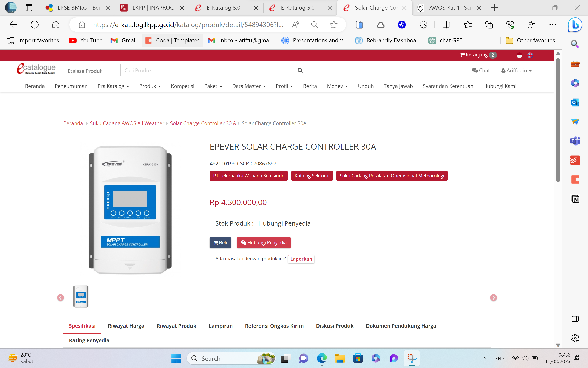Click the Hubungi Penyedia button
Viewport: 588px width, 368px height.
coord(264,243)
